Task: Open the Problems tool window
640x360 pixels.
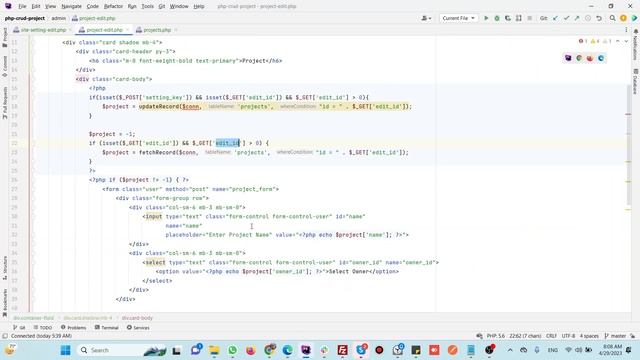Action: pos(73,327)
